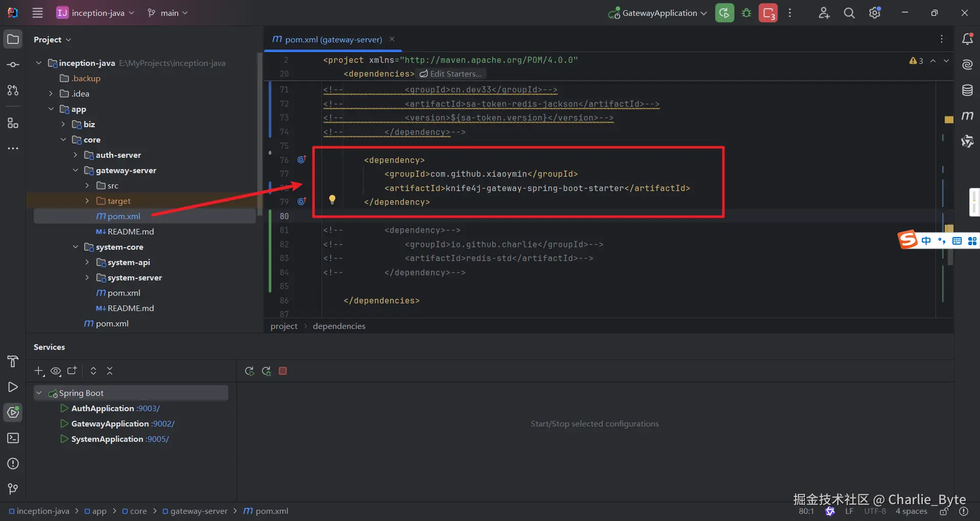Image resolution: width=980 pixels, height=521 pixels.
Task: Open new tab in Services panel
Action: pyautogui.click(x=72, y=371)
